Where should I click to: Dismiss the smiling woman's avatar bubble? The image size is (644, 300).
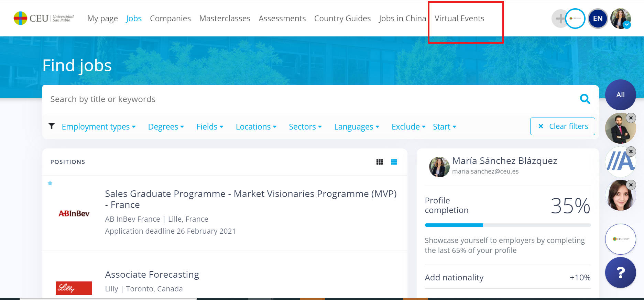pyautogui.click(x=631, y=185)
